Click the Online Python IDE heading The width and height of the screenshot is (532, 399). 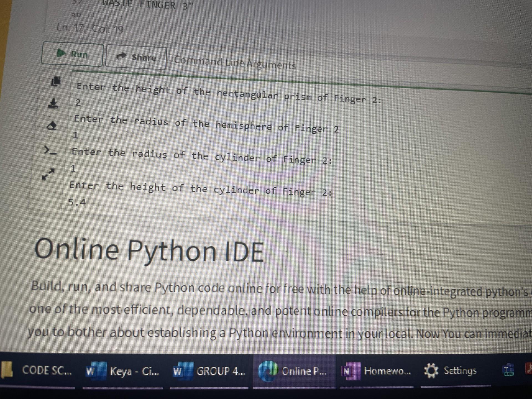149,251
